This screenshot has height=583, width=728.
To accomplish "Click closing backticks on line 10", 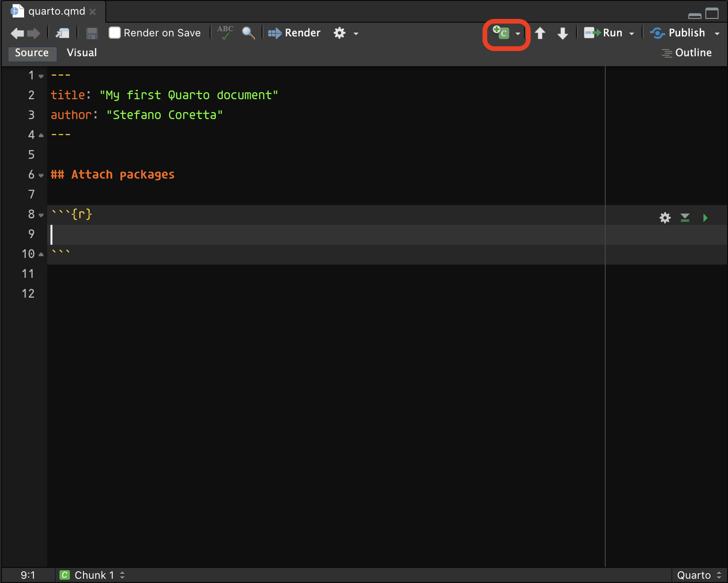I will (61, 252).
